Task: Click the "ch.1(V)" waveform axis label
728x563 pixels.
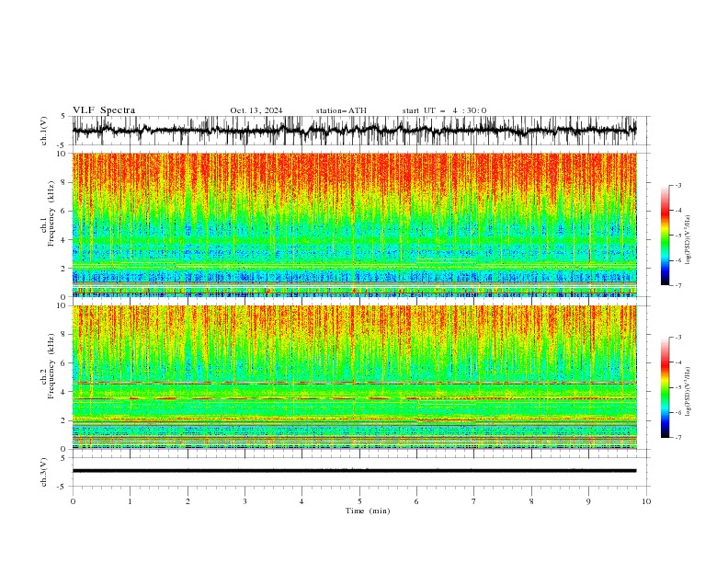Action: pos(44,131)
